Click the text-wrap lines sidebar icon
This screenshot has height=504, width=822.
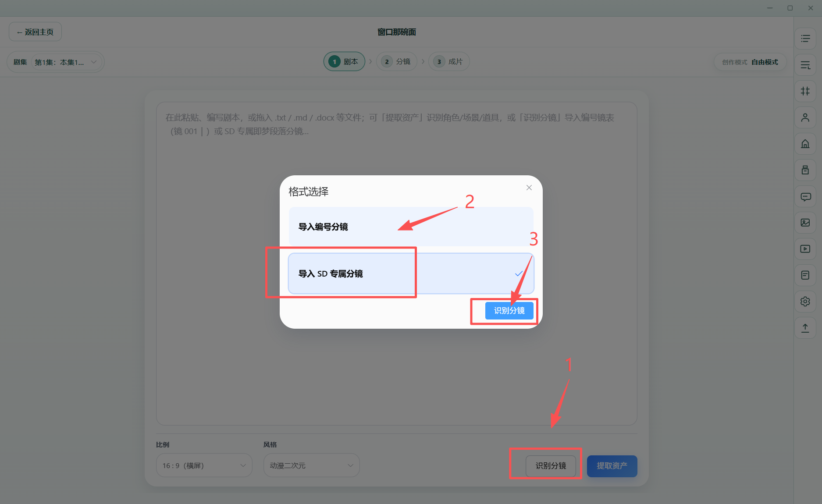805,65
